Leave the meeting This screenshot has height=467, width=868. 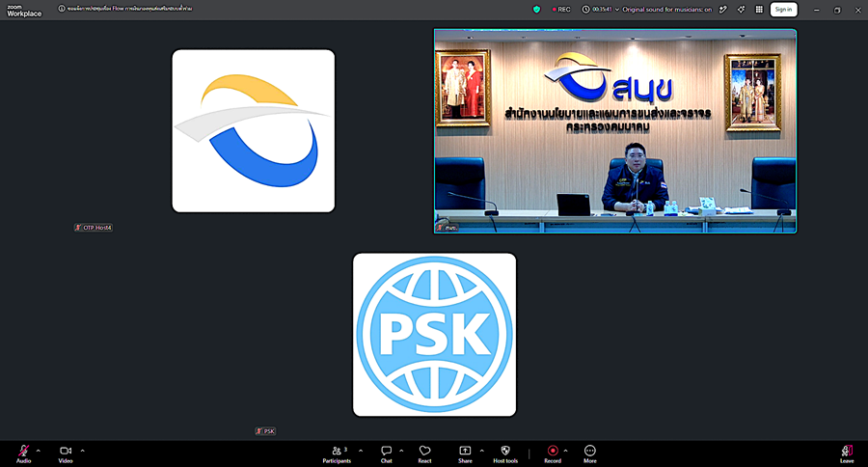pos(847,453)
